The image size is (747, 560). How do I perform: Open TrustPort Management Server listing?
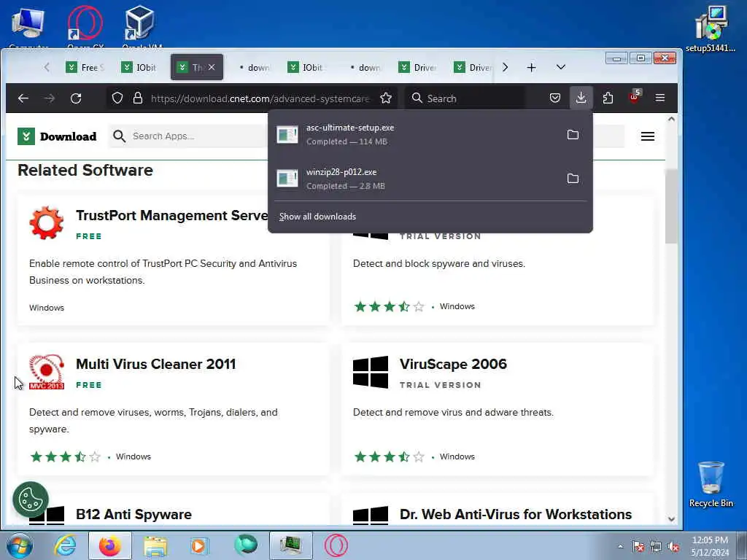pos(172,216)
